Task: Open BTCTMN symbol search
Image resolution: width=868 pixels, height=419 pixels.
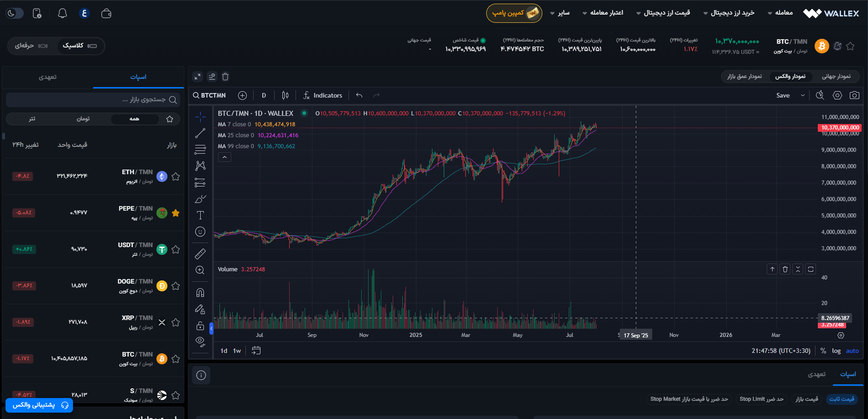Action: click(209, 95)
